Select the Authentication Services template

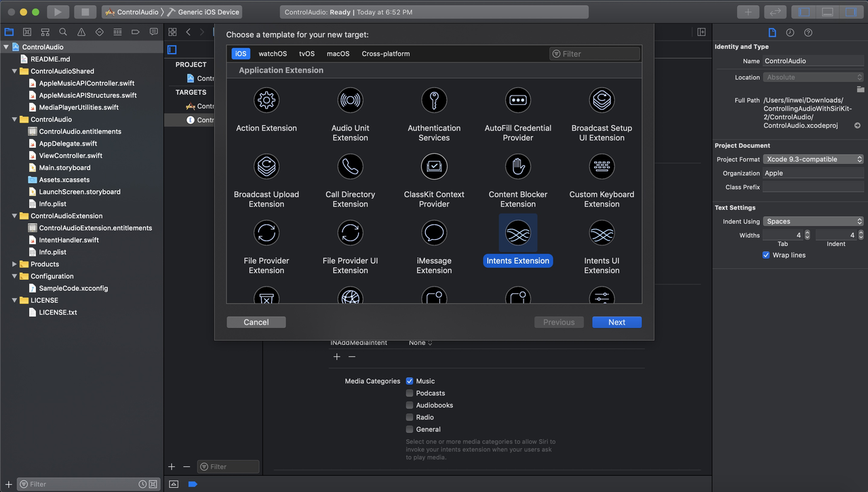(434, 115)
